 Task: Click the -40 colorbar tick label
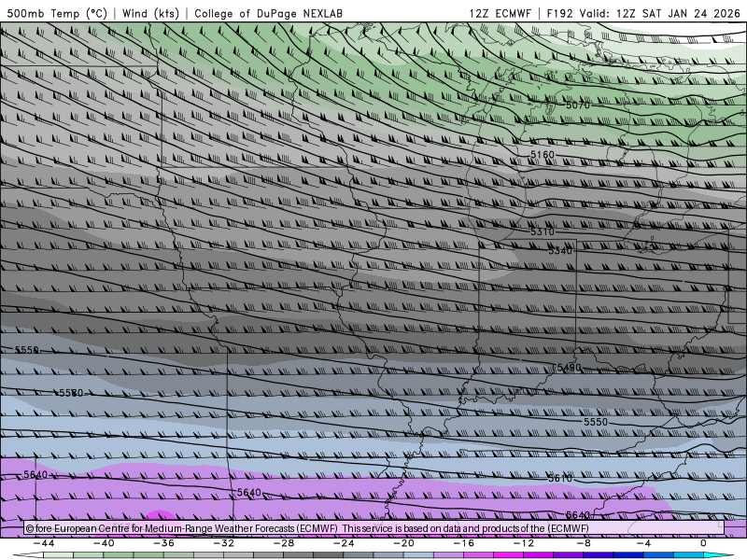tap(104, 543)
